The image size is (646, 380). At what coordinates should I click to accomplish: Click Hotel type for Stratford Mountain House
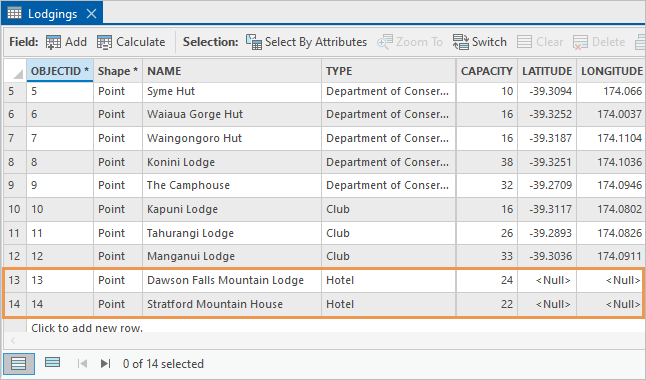tap(389, 304)
